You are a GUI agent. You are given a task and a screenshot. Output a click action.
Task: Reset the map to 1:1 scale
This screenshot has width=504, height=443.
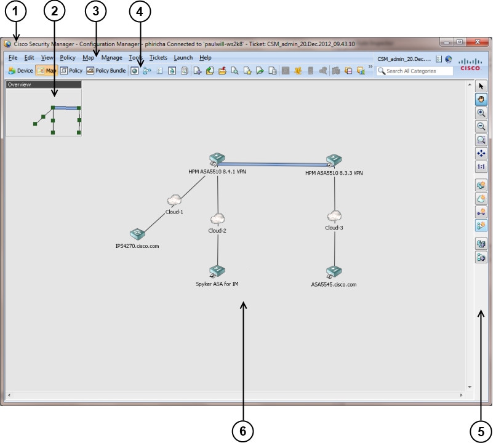481,167
